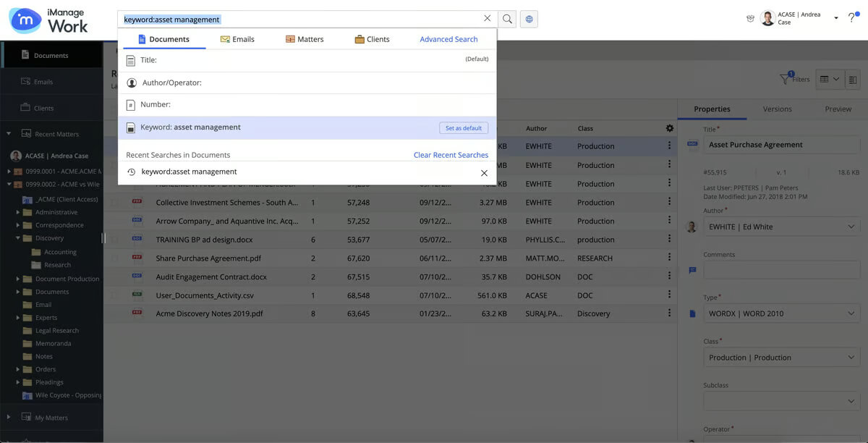Collapse the Recent Matters section

tap(9, 134)
